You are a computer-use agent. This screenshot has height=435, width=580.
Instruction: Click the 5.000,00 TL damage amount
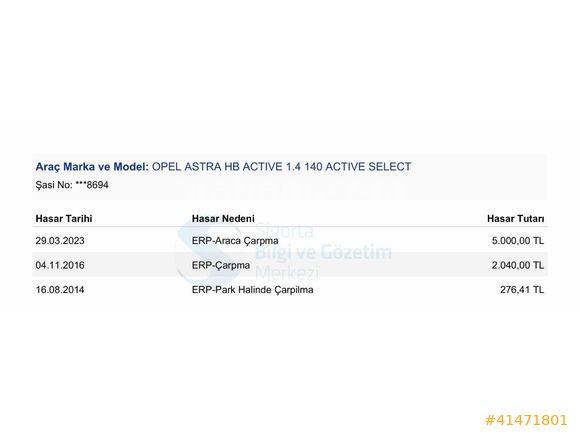click(x=518, y=241)
